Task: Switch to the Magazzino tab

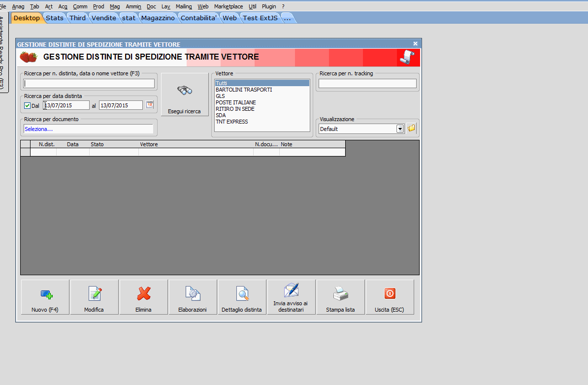Action: pos(158,18)
